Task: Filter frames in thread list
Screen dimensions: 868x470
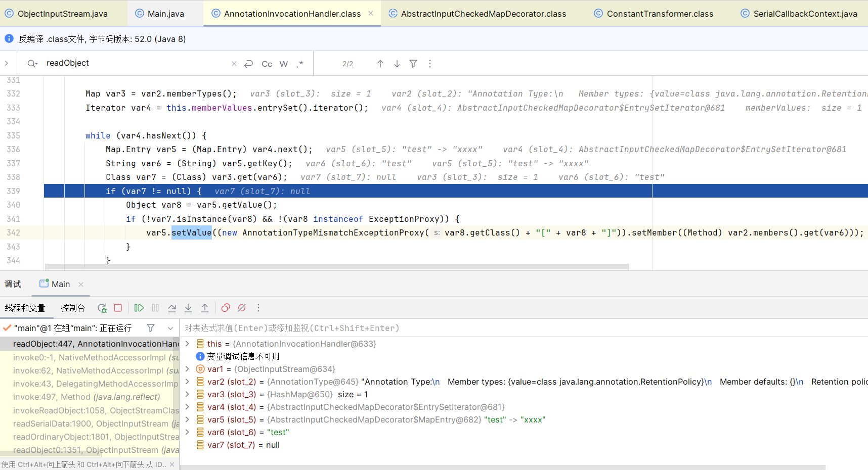Action: 151,328
